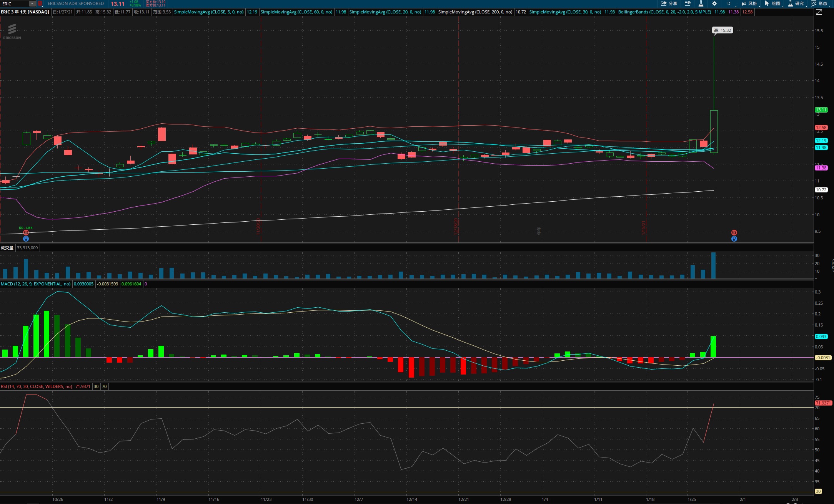The width and height of the screenshot is (834, 504).
Task: Open the candlestick style (风格) menu
Action: 749,3
